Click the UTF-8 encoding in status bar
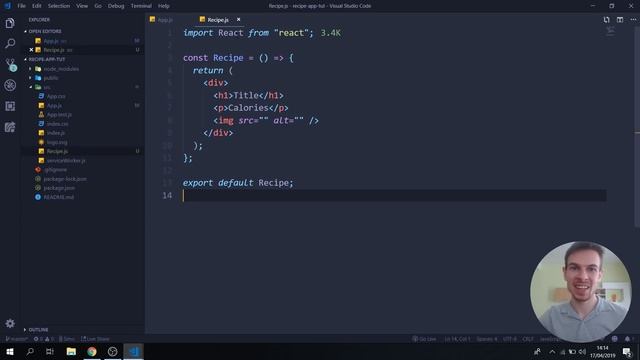This screenshot has width=640, height=360. pyautogui.click(x=510, y=339)
